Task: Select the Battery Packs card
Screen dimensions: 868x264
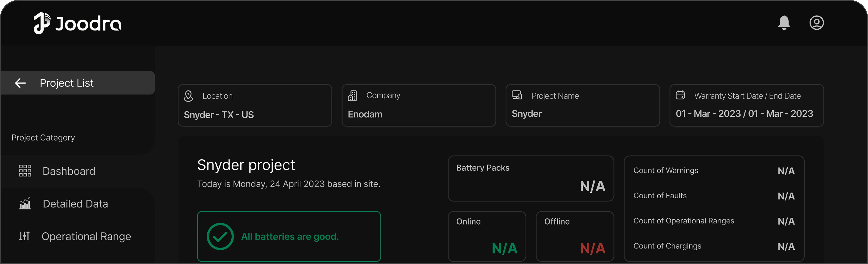Action: [x=531, y=179]
